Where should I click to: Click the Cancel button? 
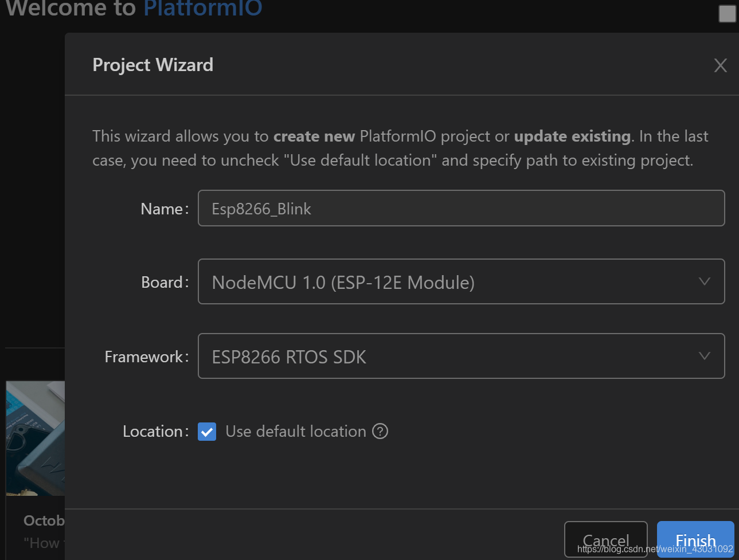606,540
